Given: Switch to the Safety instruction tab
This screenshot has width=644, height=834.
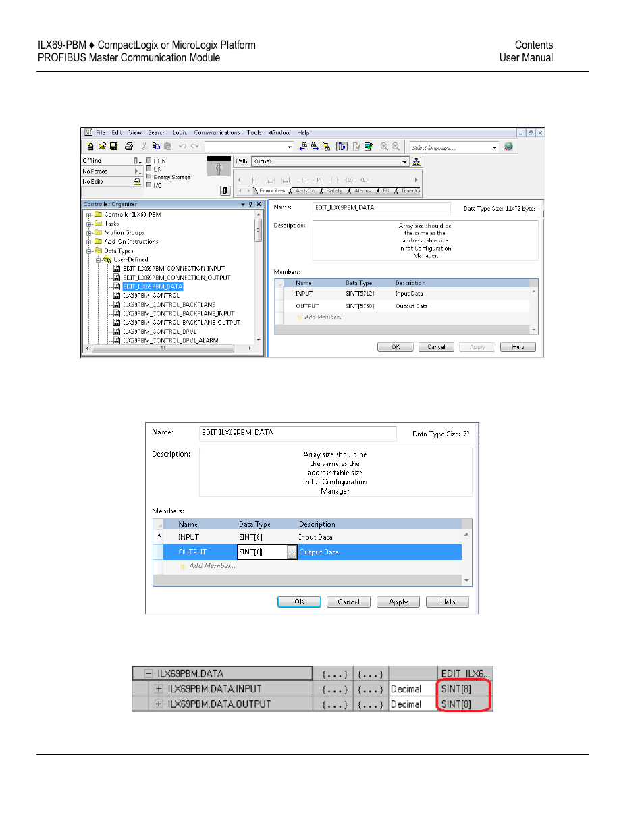Looking at the screenshot, I should pyautogui.click(x=334, y=191).
